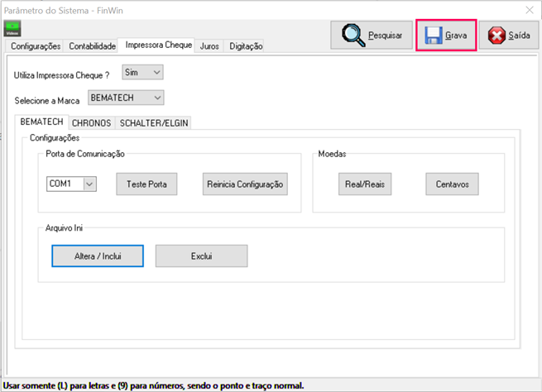Switch to the Configurações tab
This screenshot has height=392, width=542.
36,46
